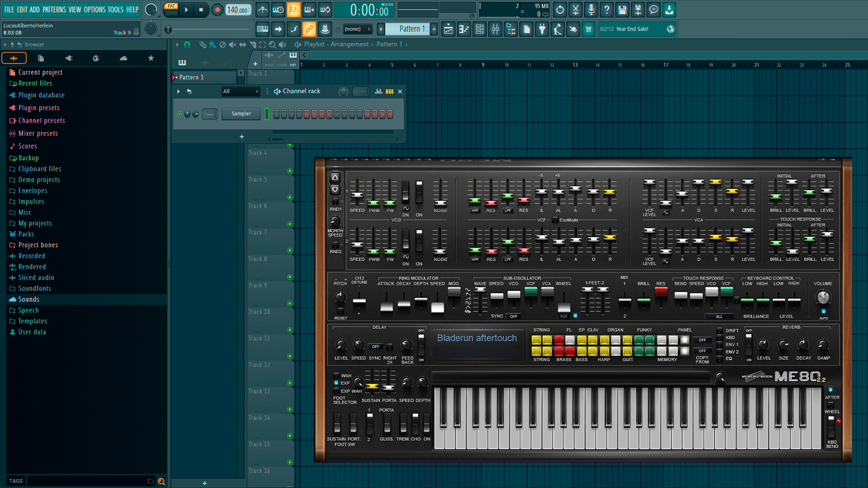Toggle ME80 DRIFT switch

pos(719,330)
